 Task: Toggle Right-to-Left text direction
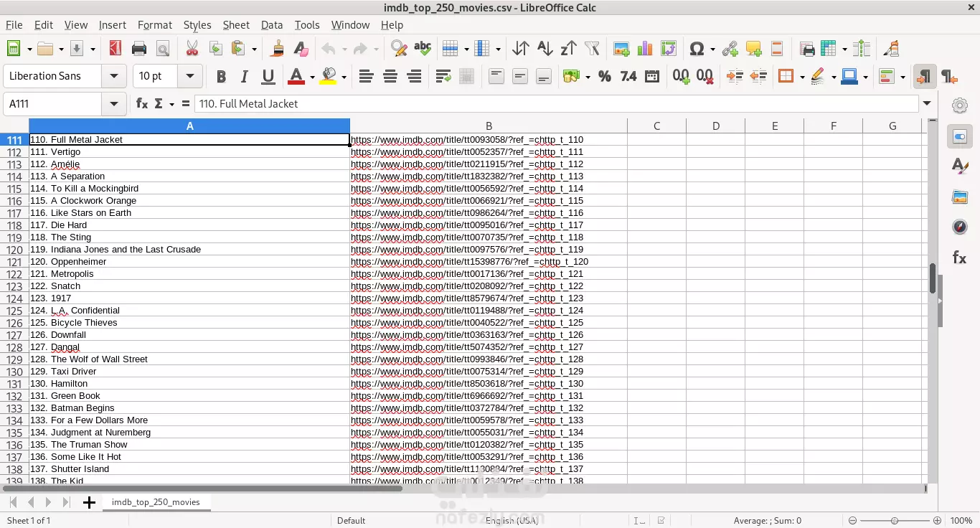(x=948, y=76)
